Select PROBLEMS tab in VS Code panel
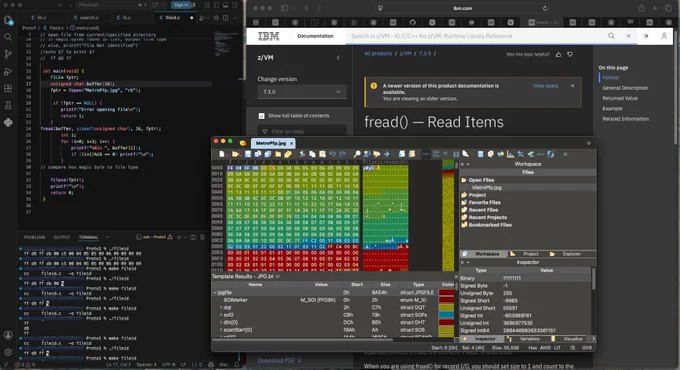This screenshot has height=370, width=680. [x=34, y=238]
